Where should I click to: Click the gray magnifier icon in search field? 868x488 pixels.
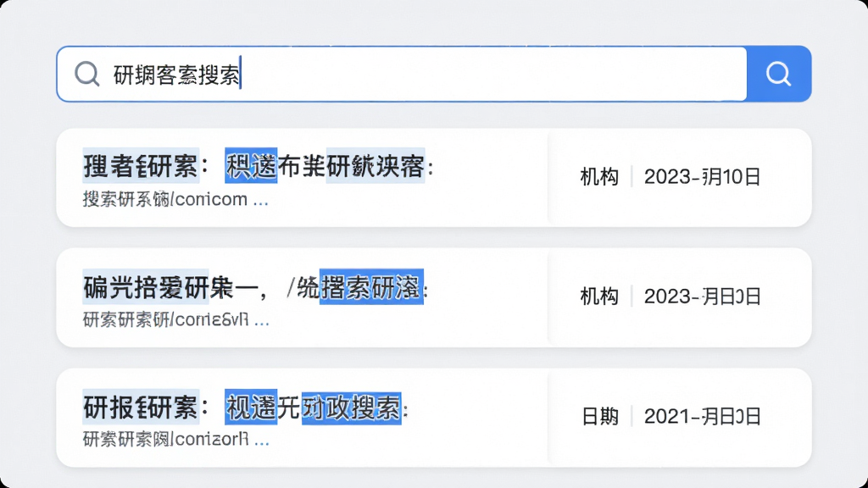click(x=87, y=74)
